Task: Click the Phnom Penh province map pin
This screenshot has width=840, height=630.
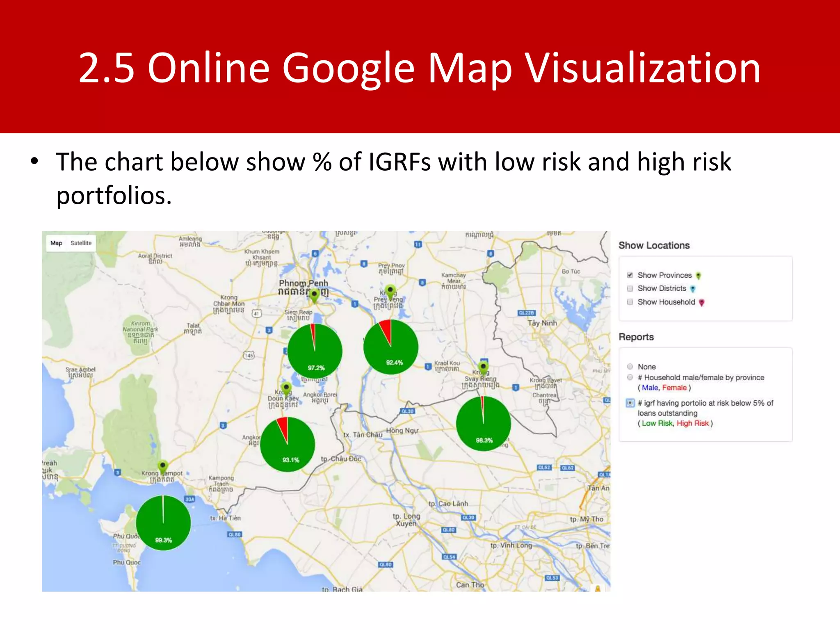Action: coord(314,295)
